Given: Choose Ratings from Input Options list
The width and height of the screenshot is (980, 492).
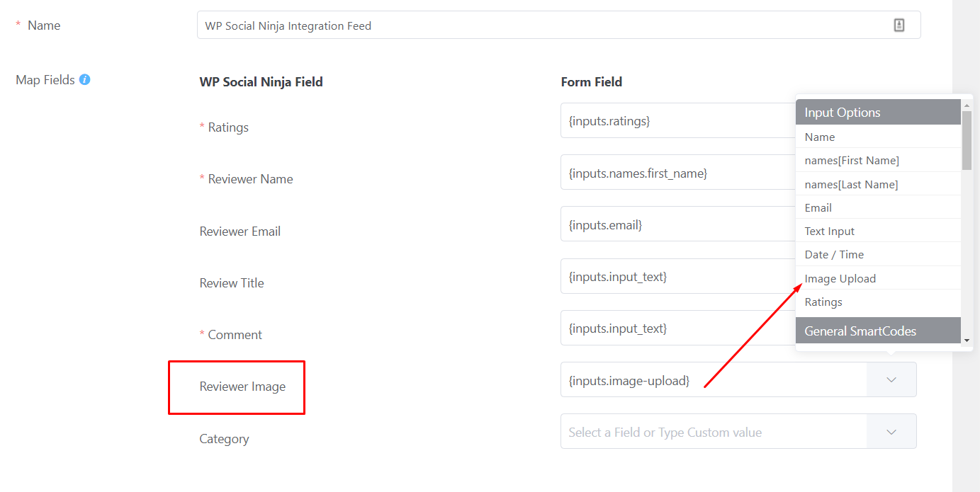Looking at the screenshot, I should (x=823, y=302).
